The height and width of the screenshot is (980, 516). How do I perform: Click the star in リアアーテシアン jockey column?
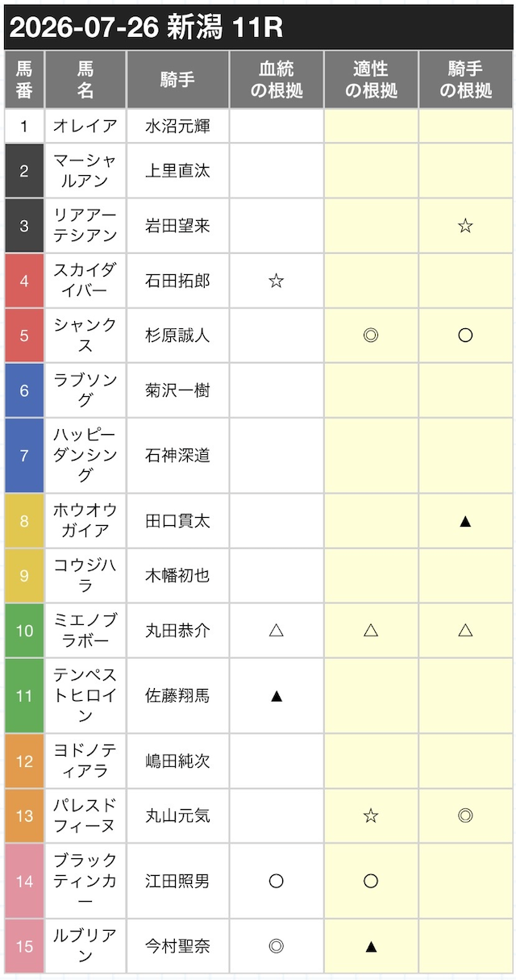click(x=465, y=226)
